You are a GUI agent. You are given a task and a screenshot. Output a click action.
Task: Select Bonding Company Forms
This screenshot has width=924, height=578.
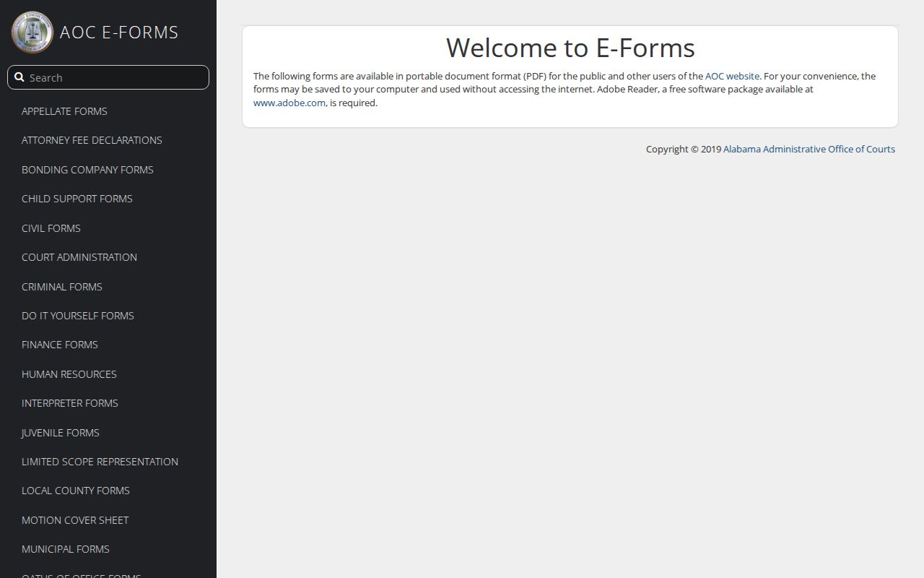pyautogui.click(x=87, y=170)
